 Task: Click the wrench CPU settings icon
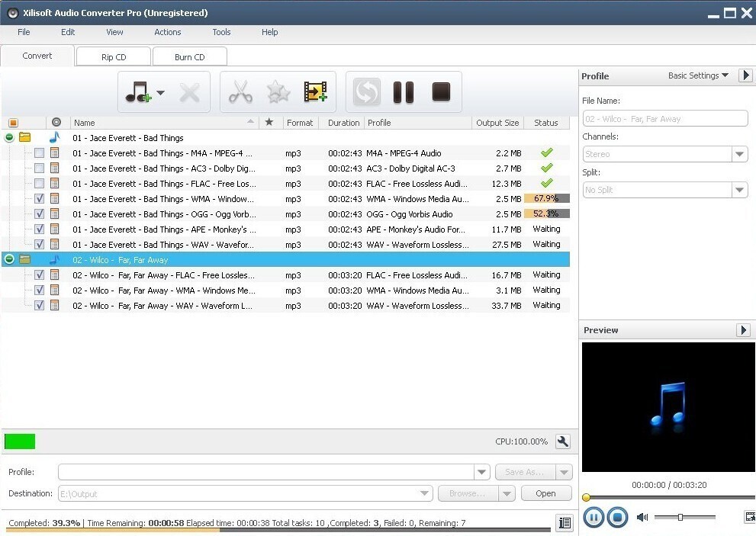pos(563,441)
